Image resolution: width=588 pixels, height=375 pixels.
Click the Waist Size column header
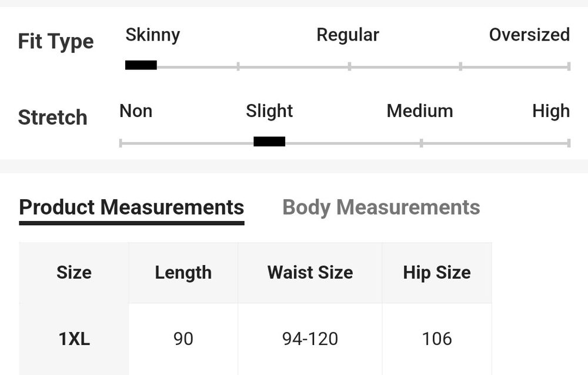(x=310, y=273)
